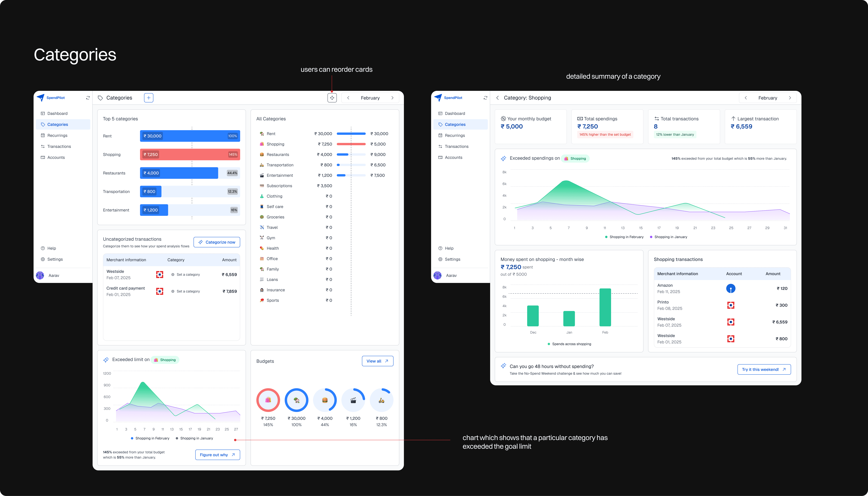Click the reorder cards icon in Categories header
Image resolution: width=868 pixels, height=496 pixels.
(332, 98)
